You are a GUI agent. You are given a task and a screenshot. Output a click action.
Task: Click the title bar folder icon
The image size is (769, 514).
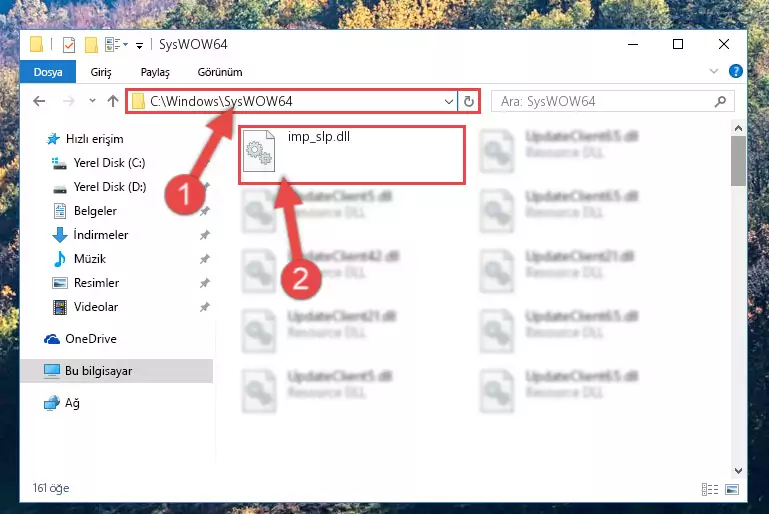point(36,45)
